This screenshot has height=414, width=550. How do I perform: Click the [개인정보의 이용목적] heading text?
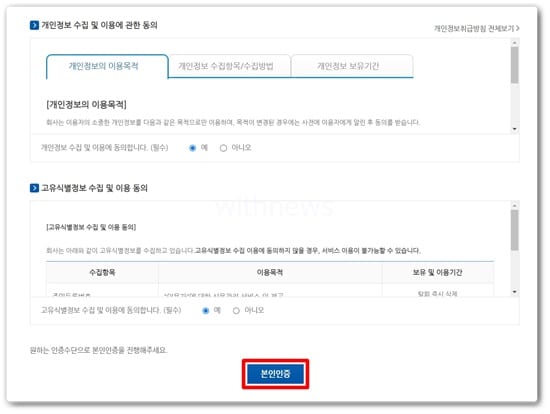86,105
